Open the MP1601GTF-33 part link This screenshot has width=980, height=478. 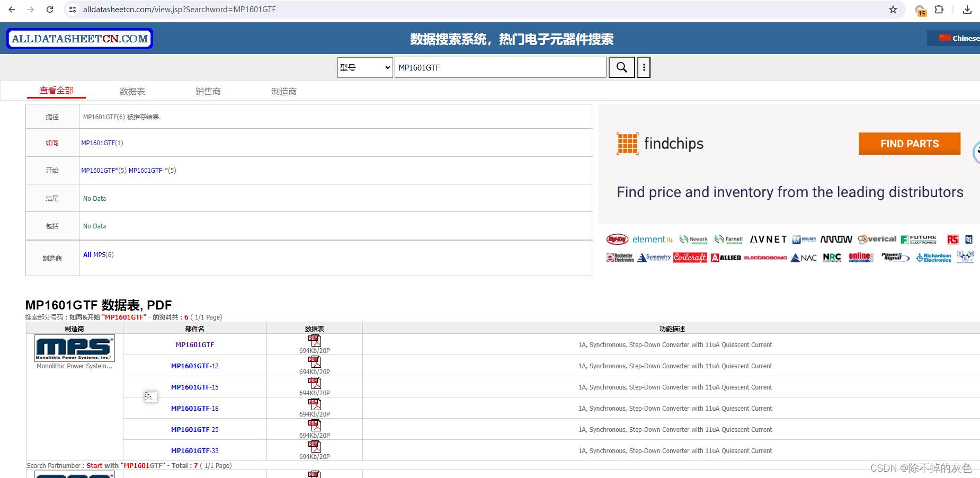[195, 451]
